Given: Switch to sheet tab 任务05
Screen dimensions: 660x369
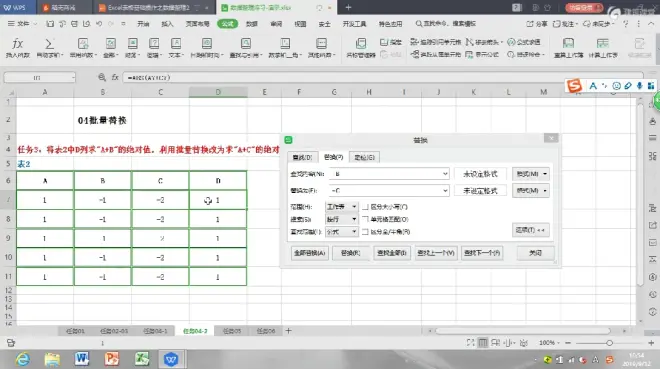Looking at the screenshot, I should (232, 331).
